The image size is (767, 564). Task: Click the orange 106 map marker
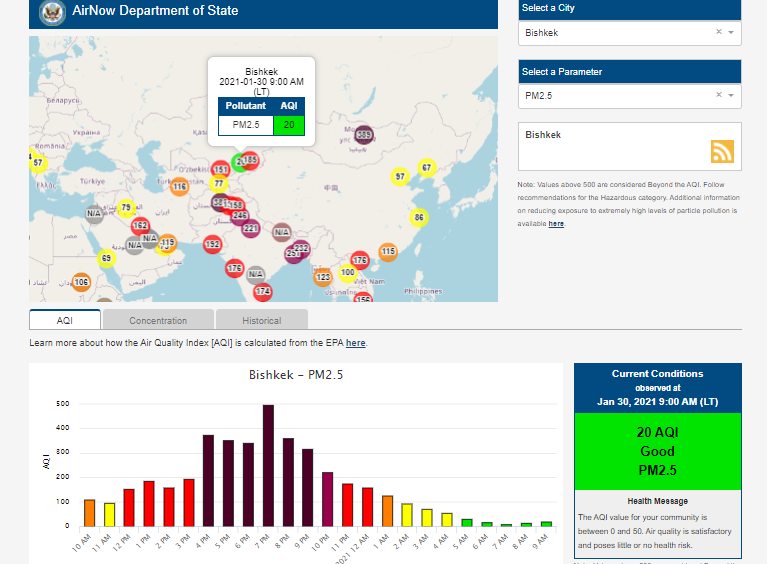click(81, 283)
